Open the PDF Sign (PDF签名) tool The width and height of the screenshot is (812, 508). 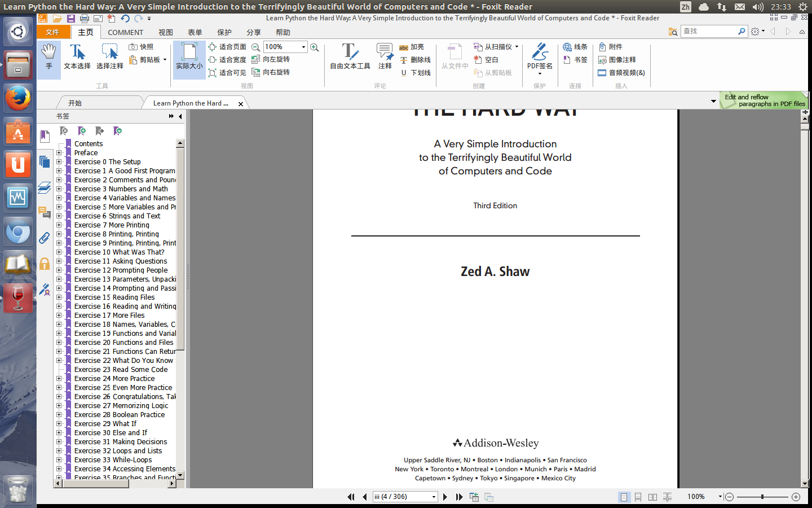point(540,58)
